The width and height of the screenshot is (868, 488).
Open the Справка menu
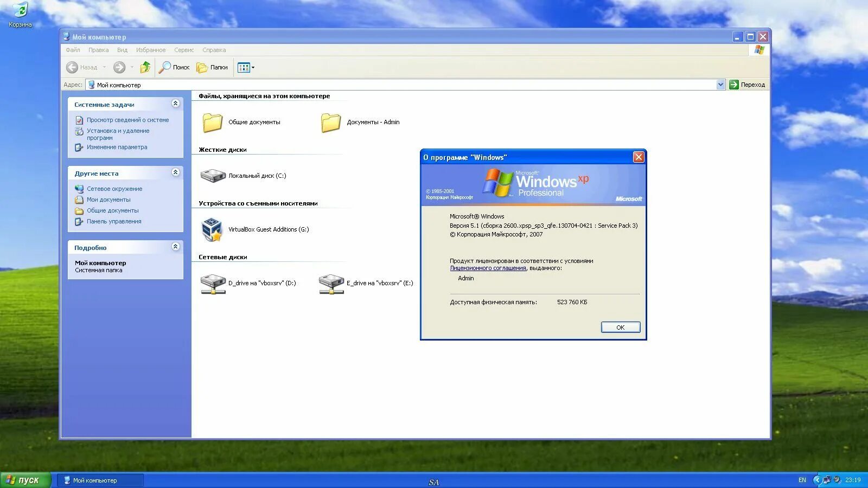pos(214,50)
